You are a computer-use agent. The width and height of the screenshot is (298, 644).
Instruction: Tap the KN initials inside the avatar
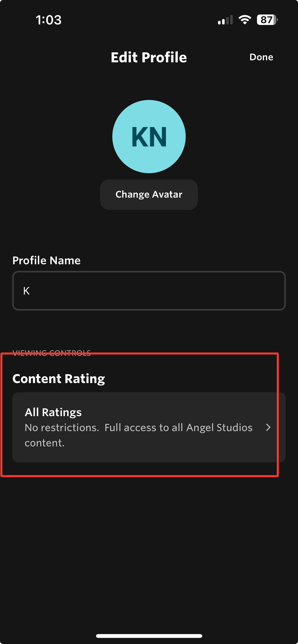tap(149, 137)
